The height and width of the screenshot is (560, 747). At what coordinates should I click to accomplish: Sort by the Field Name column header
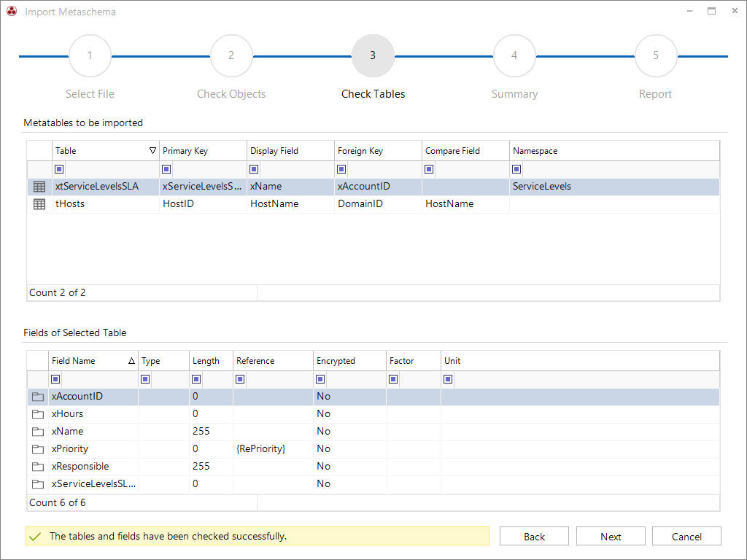pos(93,361)
